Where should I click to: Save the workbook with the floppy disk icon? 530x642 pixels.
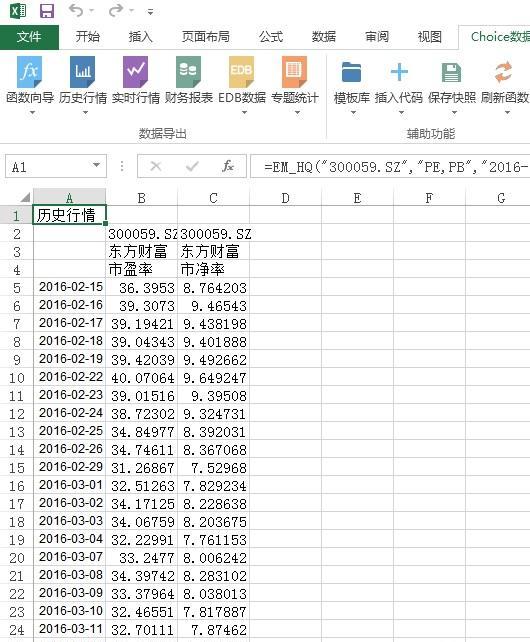47,11
